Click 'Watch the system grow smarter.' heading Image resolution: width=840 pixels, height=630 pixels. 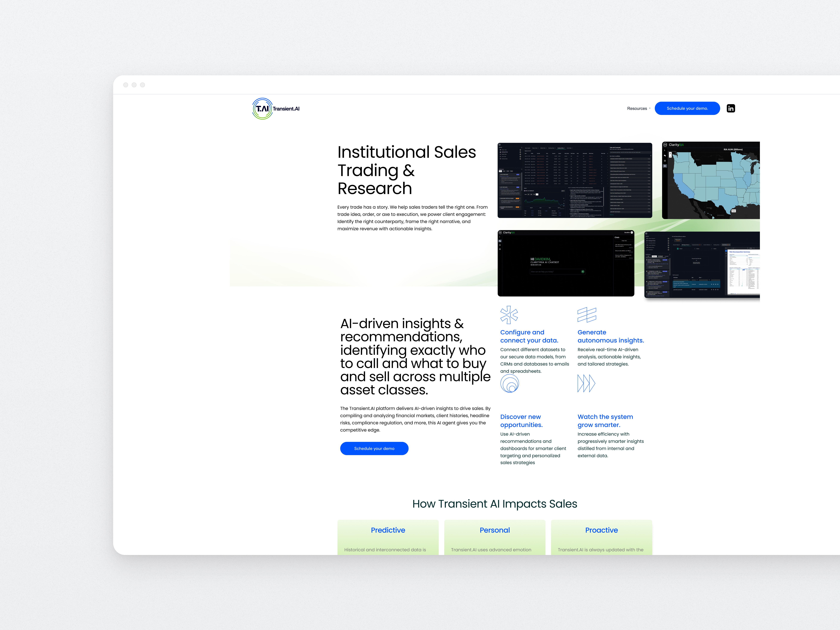[x=605, y=421]
